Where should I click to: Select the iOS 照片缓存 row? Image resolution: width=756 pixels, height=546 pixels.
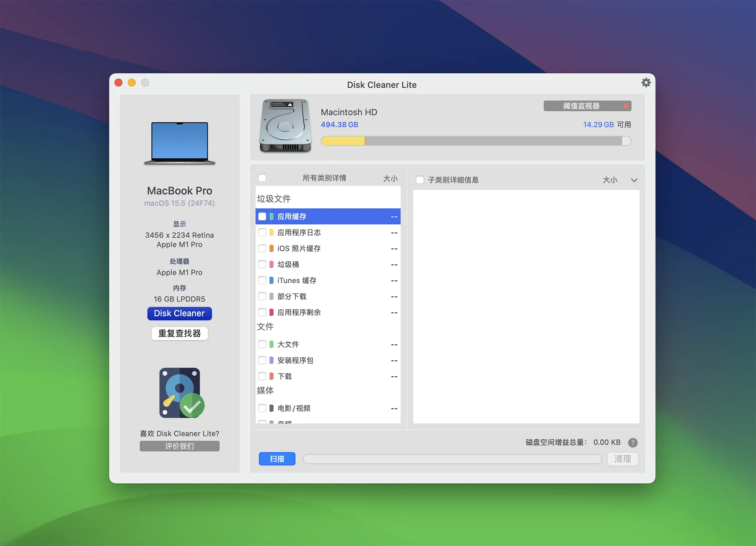click(x=328, y=248)
